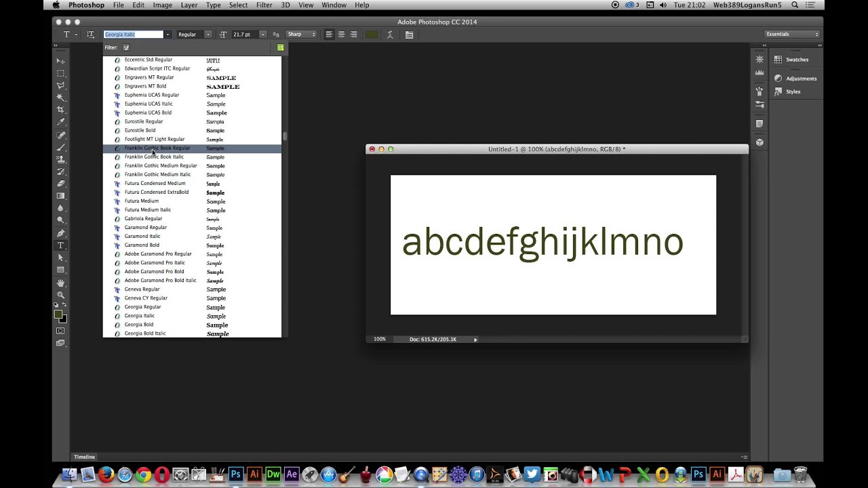Select the Move tool
Viewport: 868px width, 488px height.
click(60, 61)
